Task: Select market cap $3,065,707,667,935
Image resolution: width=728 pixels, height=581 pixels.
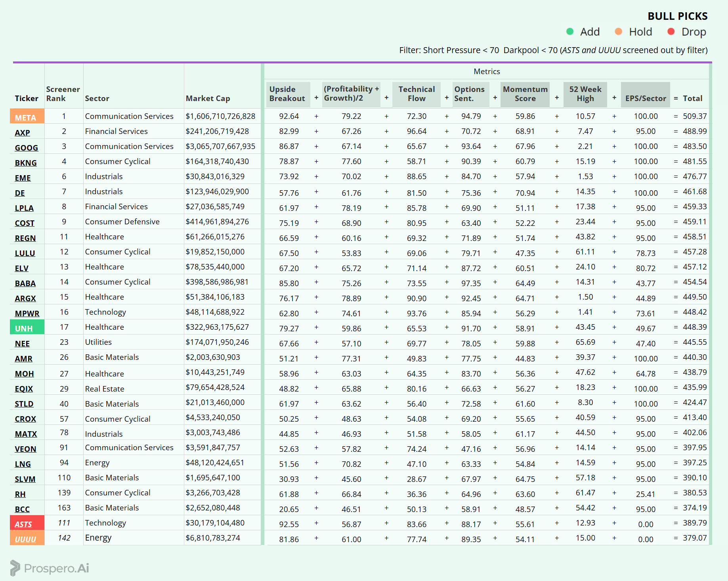Action: pyautogui.click(x=220, y=146)
